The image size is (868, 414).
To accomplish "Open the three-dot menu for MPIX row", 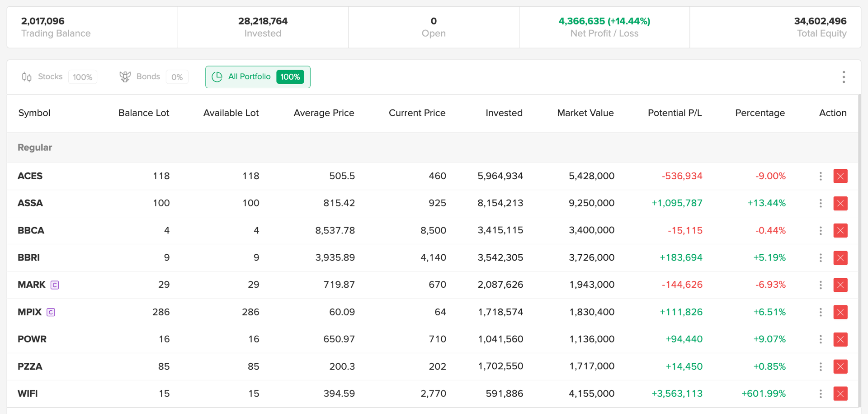I will [x=821, y=312].
